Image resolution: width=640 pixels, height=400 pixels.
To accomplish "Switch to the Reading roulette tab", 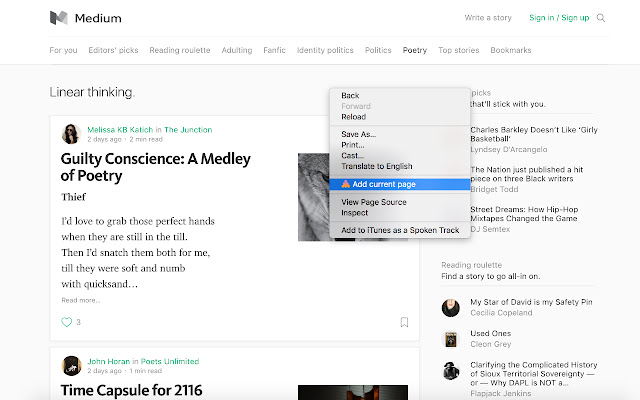I will [180, 50].
